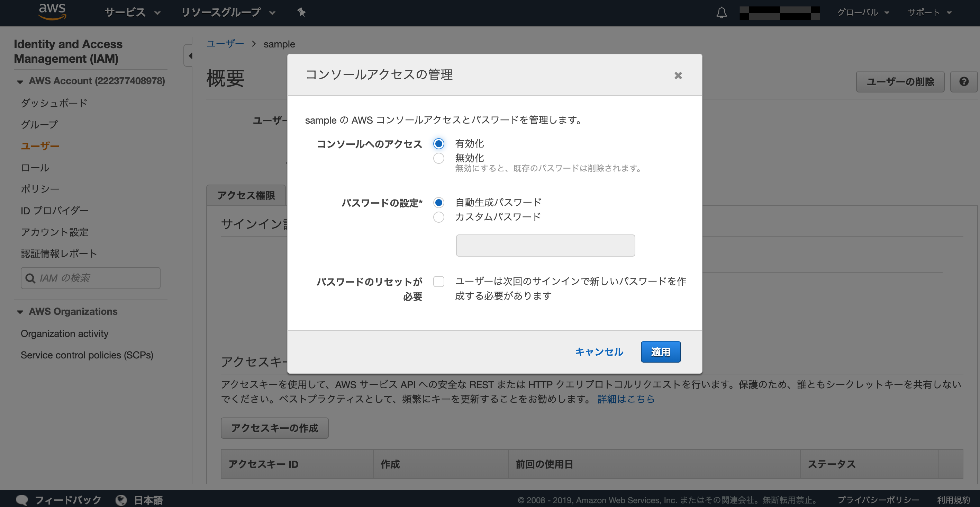
Task: Collapse the AWS Organizations section
Action: (x=20, y=312)
